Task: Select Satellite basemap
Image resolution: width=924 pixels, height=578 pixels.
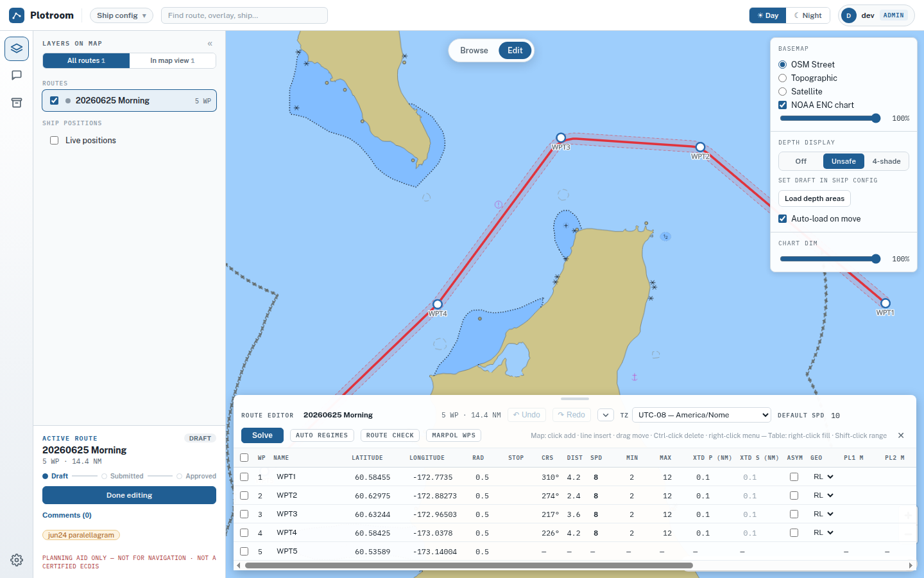Action: (783, 92)
